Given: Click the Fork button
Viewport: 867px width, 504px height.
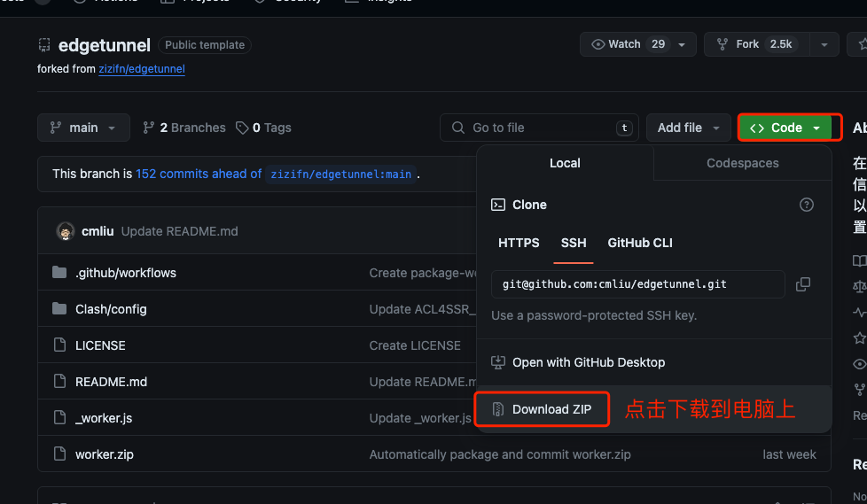Looking at the screenshot, I should (x=756, y=44).
